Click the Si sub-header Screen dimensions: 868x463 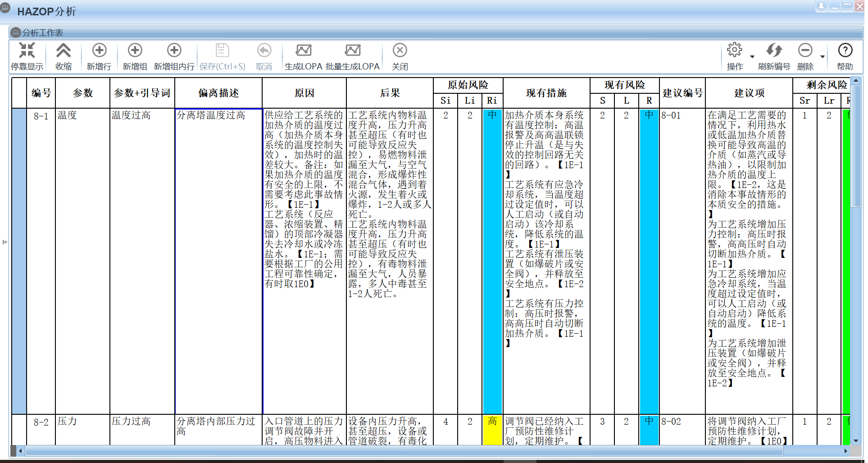click(445, 101)
